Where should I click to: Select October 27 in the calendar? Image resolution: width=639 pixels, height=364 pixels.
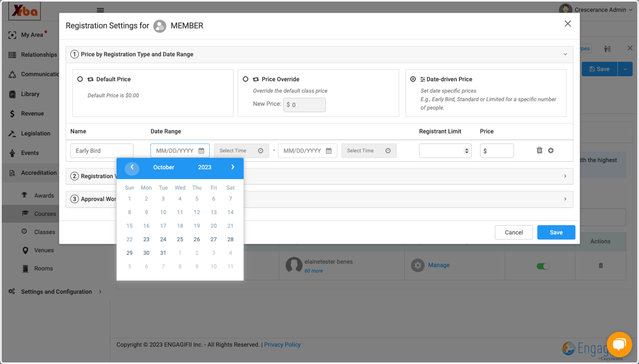(x=214, y=239)
